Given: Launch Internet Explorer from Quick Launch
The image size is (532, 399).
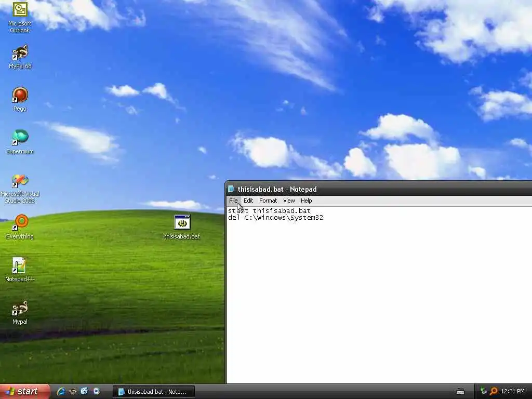Looking at the screenshot, I should pos(61,392).
